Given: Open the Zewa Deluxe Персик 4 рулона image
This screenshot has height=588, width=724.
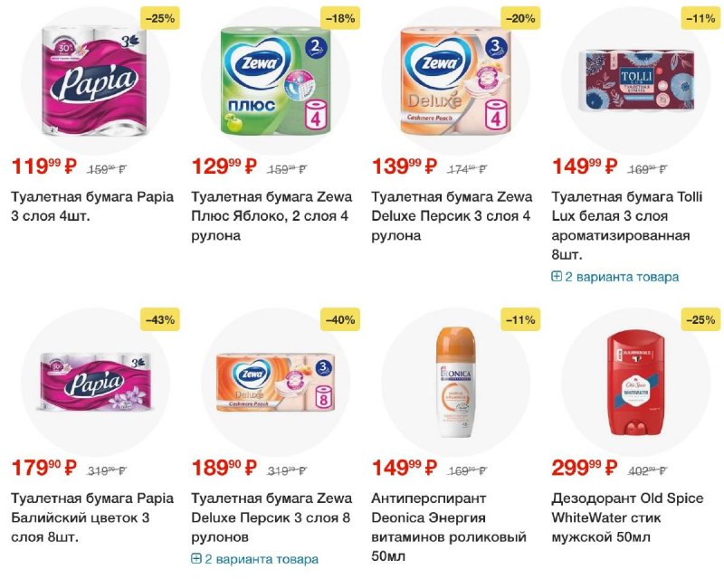Looking at the screenshot, I should pos(455,81).
